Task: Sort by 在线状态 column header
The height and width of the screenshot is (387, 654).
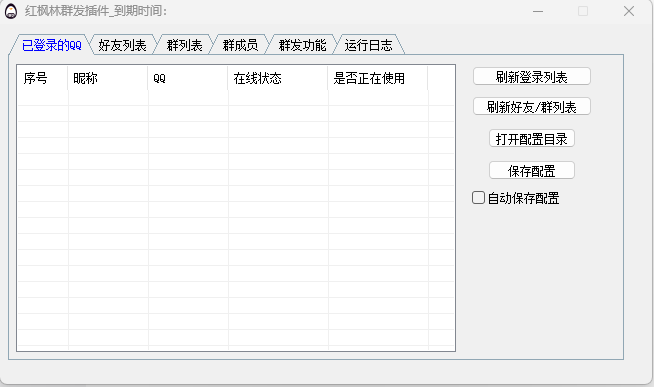Action: click(278, 78)
